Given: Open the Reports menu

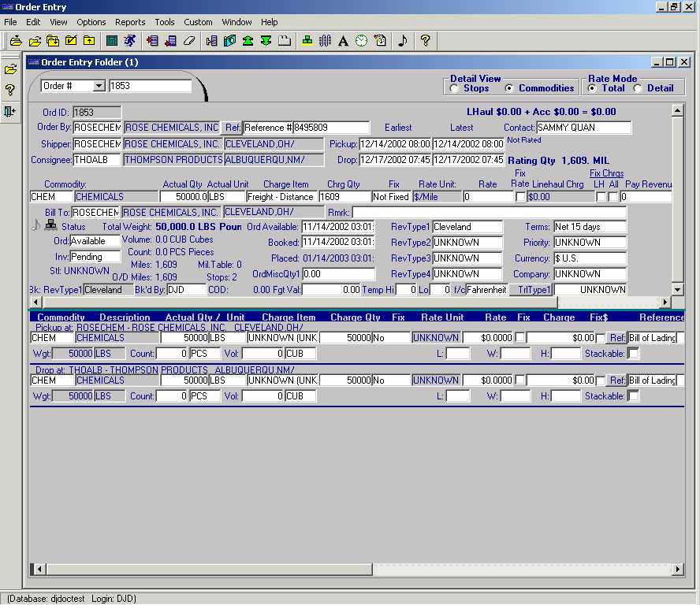Looking at the screenshot, I should 130,22.
